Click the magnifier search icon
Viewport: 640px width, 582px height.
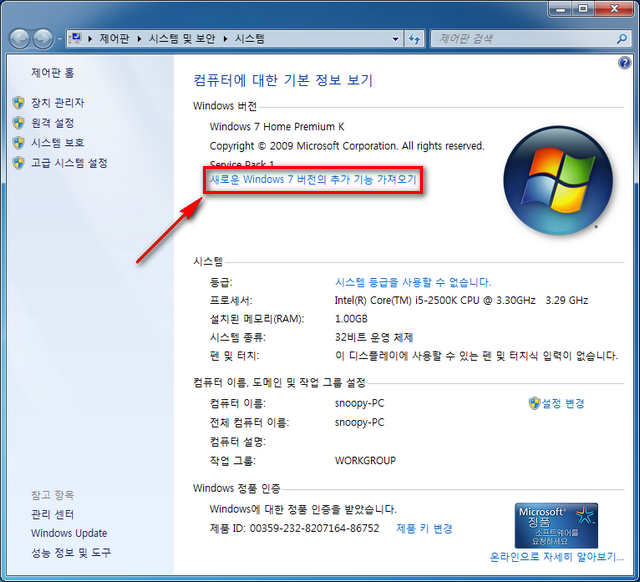[622, 39]
